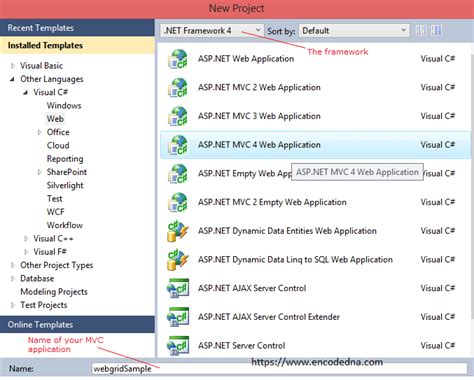Click the Dynamic Data Linq to SQL icon
Image resolution: width=474 pixels, height=380 pixels.
[178, 260]
